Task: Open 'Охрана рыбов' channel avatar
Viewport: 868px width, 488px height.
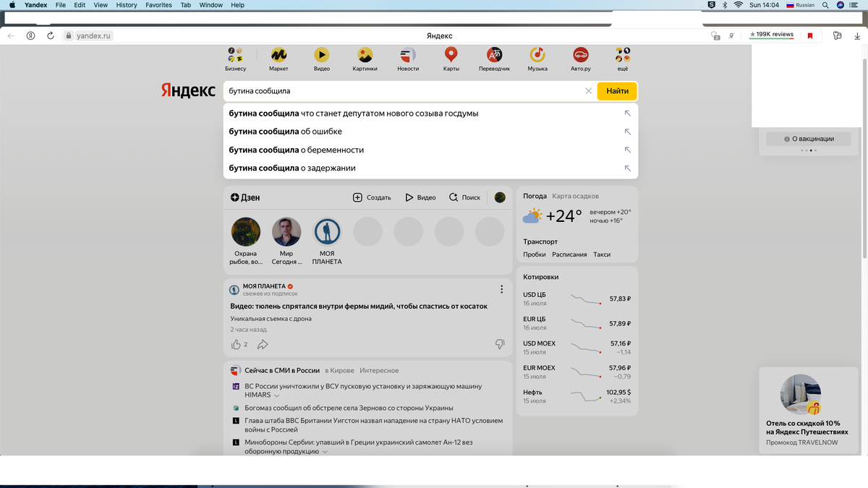Action: pyautogui.click(x=246, y=232)
